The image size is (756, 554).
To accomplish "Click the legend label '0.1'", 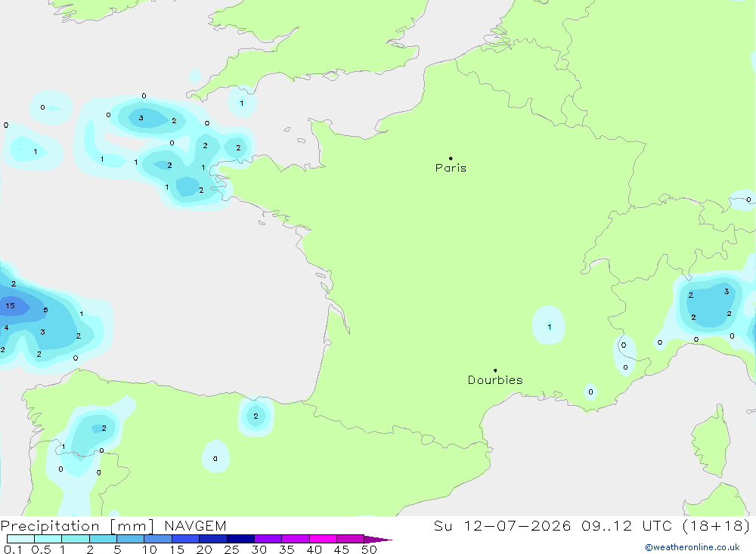I will tap(13, 549).
